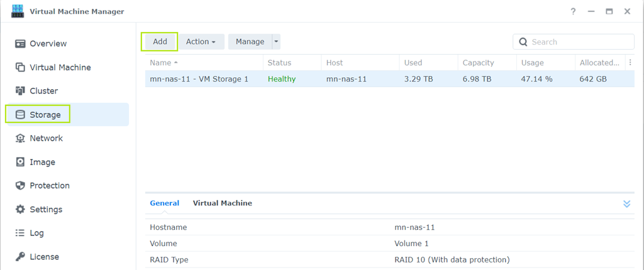Screen dimensions: 644x270
Task: Switch to the Virtual Machine details tab
Action: (x=222, y=203)
